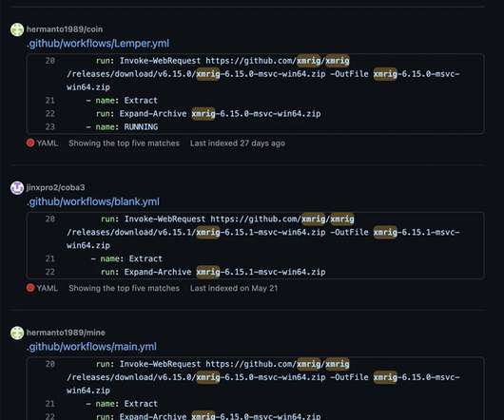This screenshot has width=504, height=420.
Task: Click line number 21 in blank.yml snippet
Action: click(x=50, y=258)
